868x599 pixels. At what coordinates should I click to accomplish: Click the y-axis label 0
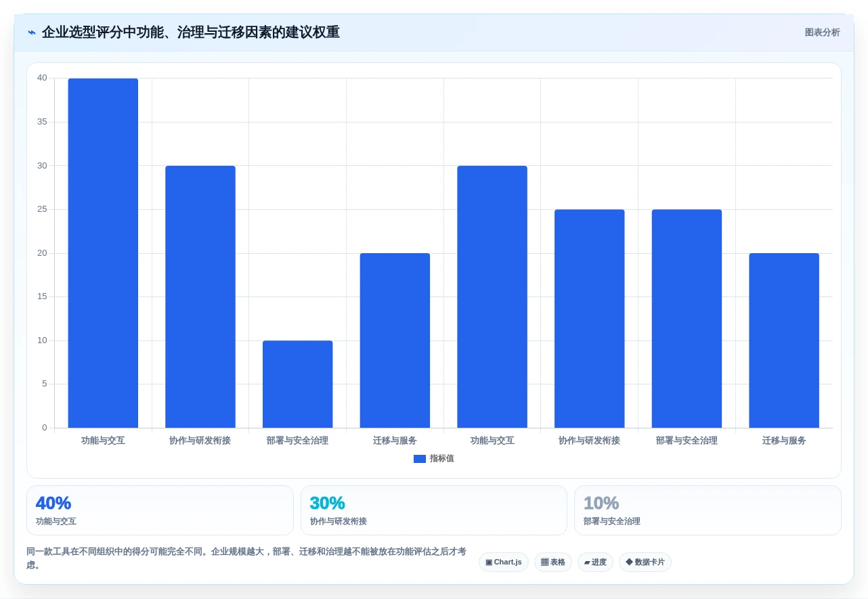click(x=45, y=428)
